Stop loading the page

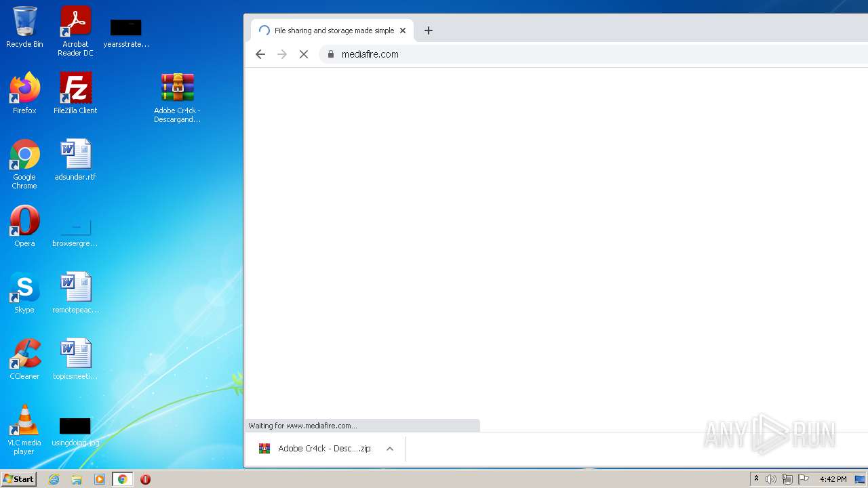point(304,54)
